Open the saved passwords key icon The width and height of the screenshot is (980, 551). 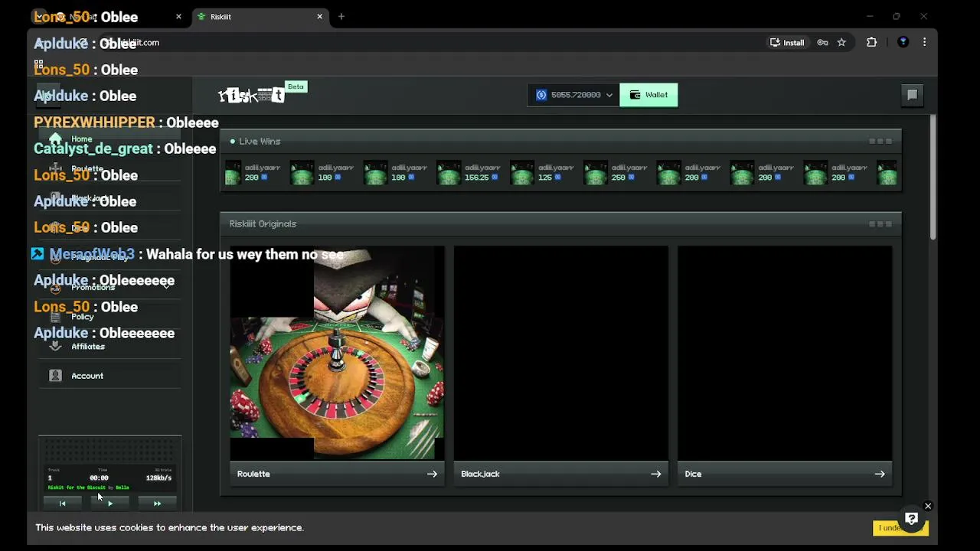[x=822, y=42]
